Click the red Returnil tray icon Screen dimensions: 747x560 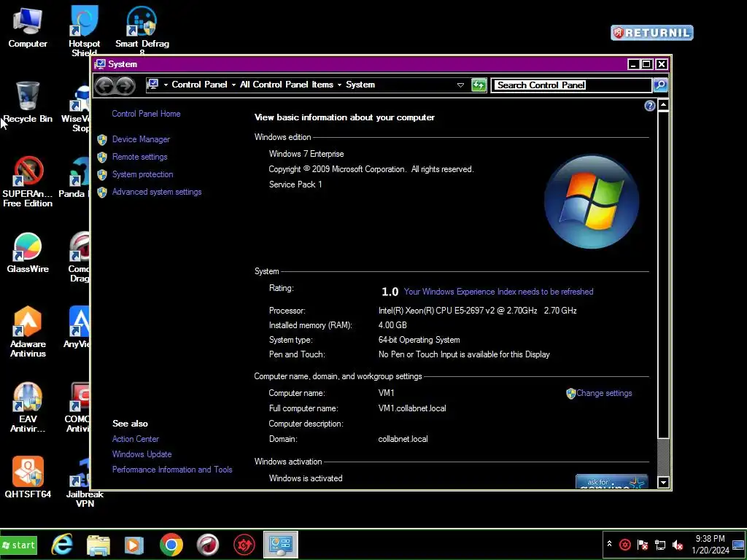(x=625, y=544)
